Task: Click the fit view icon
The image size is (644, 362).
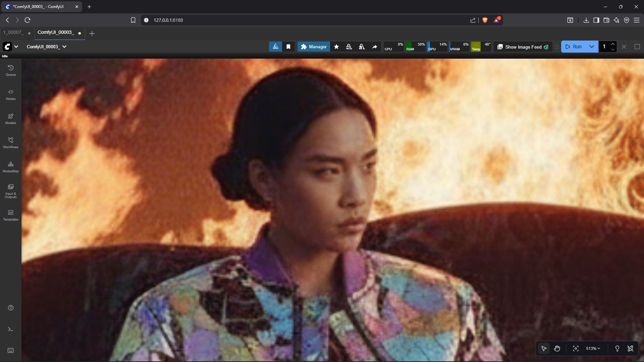Action: click(x=576, y=349)
